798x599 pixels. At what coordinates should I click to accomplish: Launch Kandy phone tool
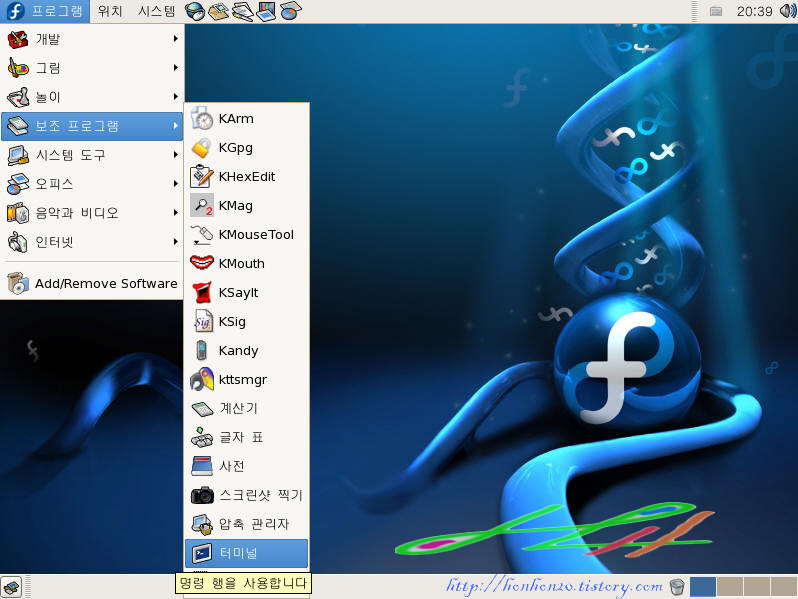tap(247, 351)
